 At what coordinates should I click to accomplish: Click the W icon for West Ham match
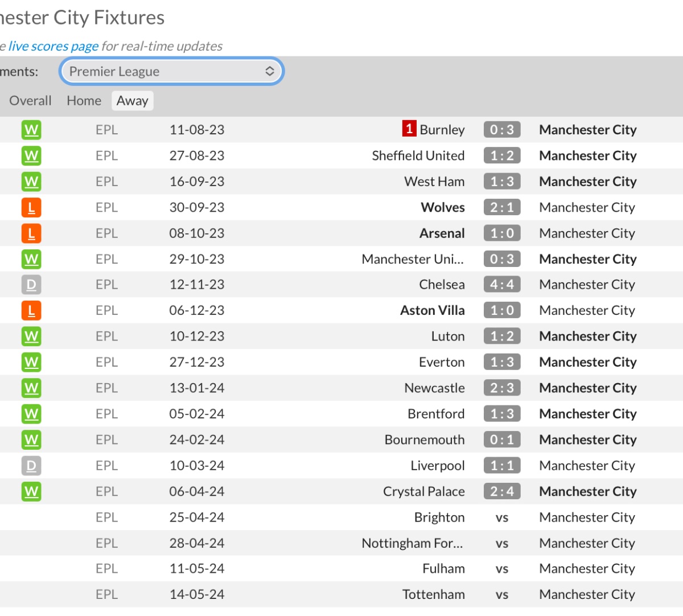tap(31, 182)
